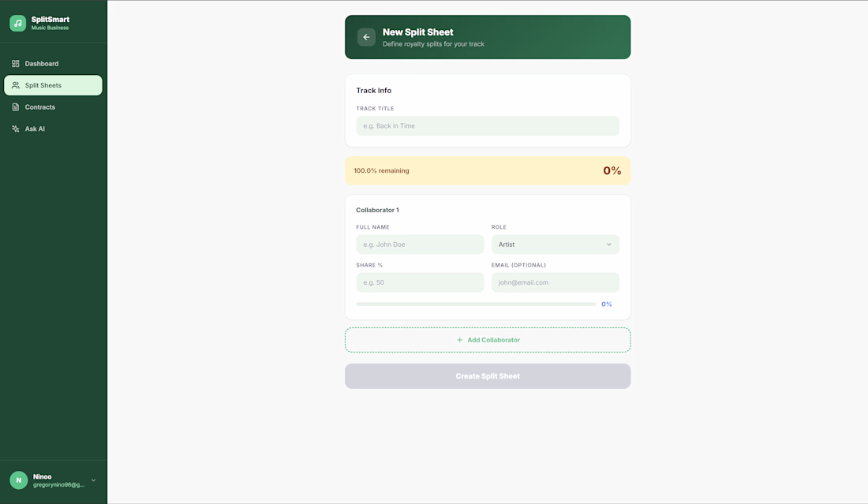
Task: Open the Dashboard menu item
Action: pyautogui.click(x=53, y=64)
